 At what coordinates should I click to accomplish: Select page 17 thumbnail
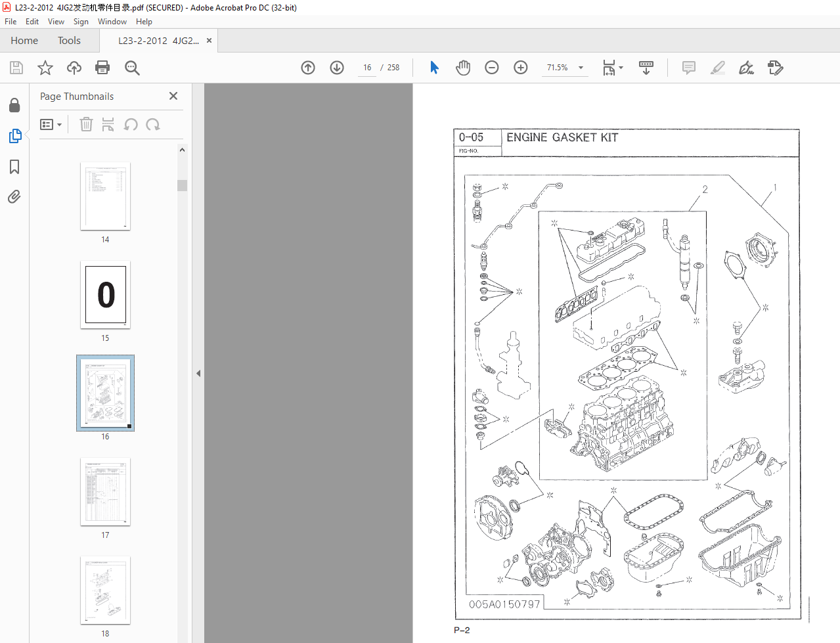point(105,492)
